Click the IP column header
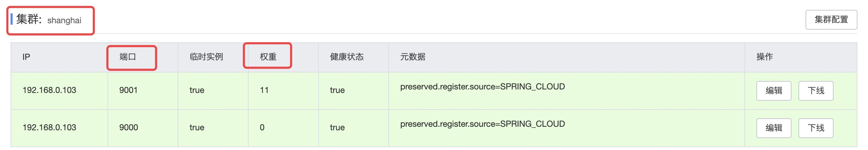868x150 pixels. (26, 57)
